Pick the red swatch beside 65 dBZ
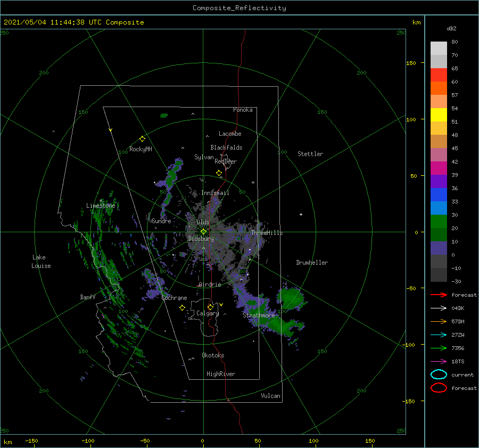Image resolution: width=479 pixels, height=448 pixels. point(439,75)
